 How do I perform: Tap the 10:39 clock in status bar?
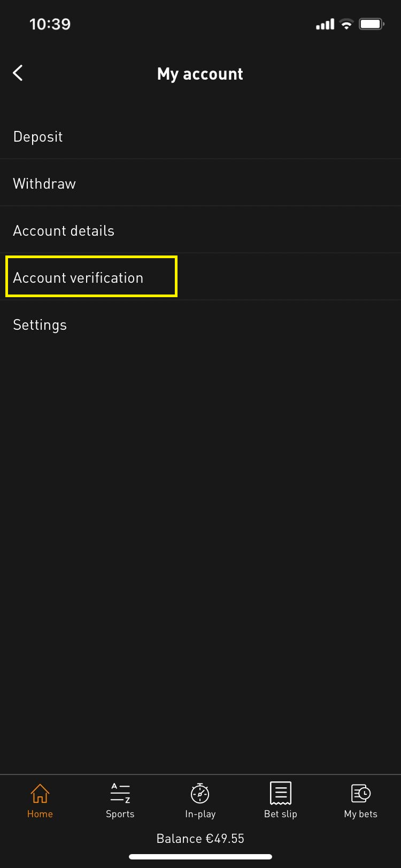coord(50,24)
